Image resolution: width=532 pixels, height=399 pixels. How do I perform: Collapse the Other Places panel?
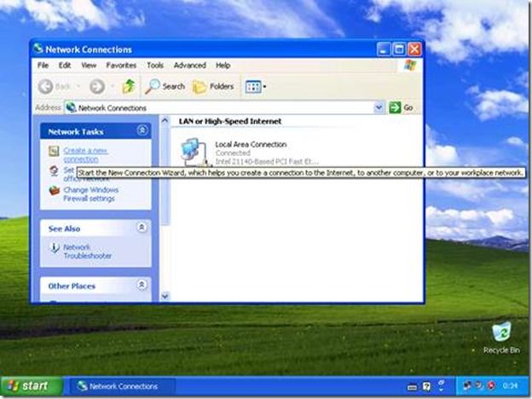click(x=142, y=285)
